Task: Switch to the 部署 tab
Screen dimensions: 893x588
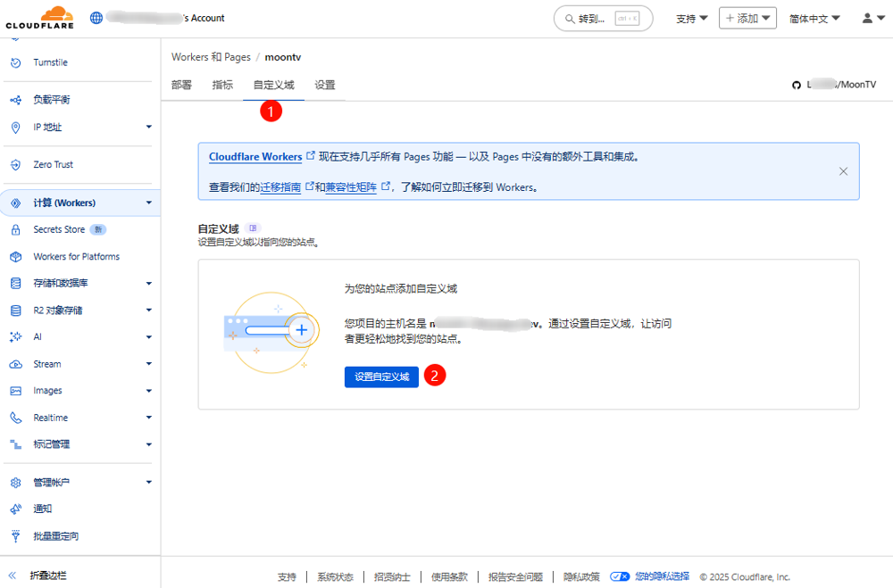Action: pyautogui.click(x=181, y=85)
